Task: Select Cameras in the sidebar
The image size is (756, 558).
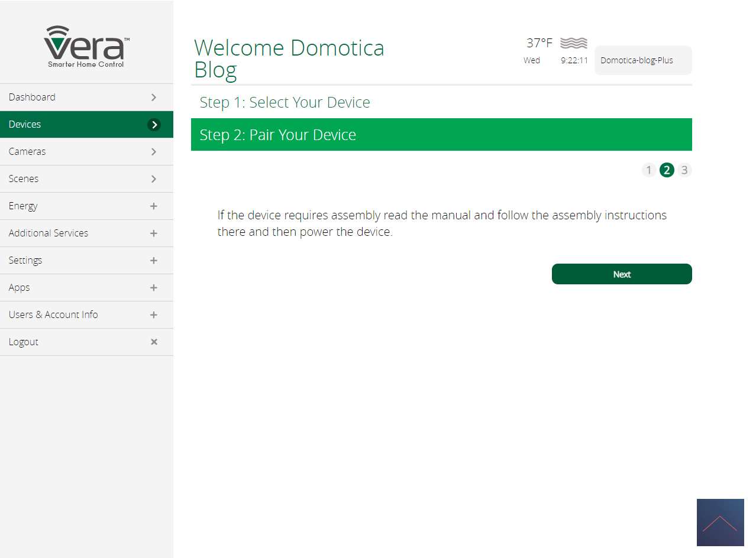Action: tap(27, 151)
